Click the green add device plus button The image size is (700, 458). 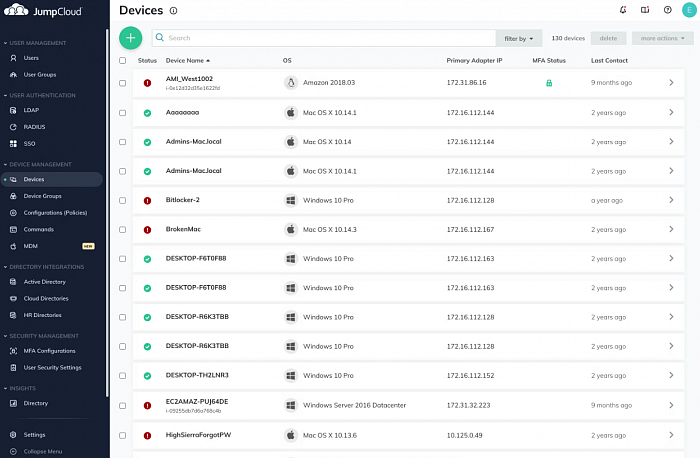click(130, 38)
